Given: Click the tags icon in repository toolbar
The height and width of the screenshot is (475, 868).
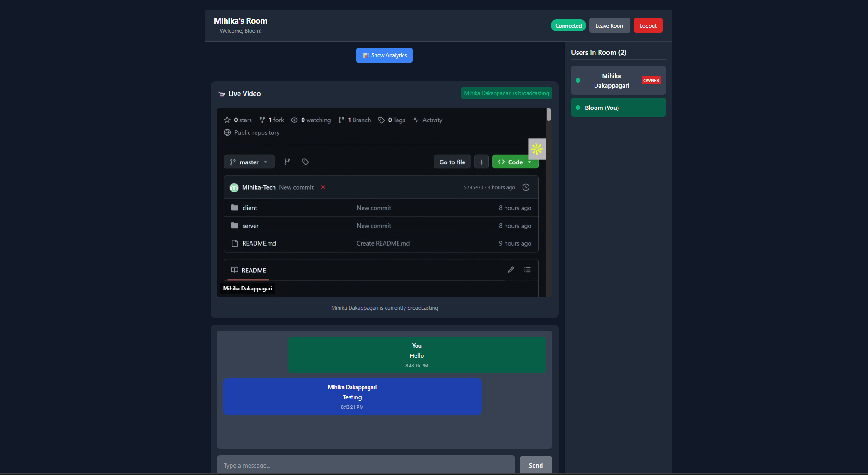Looking at the screenshot, I should coord(305,162).
